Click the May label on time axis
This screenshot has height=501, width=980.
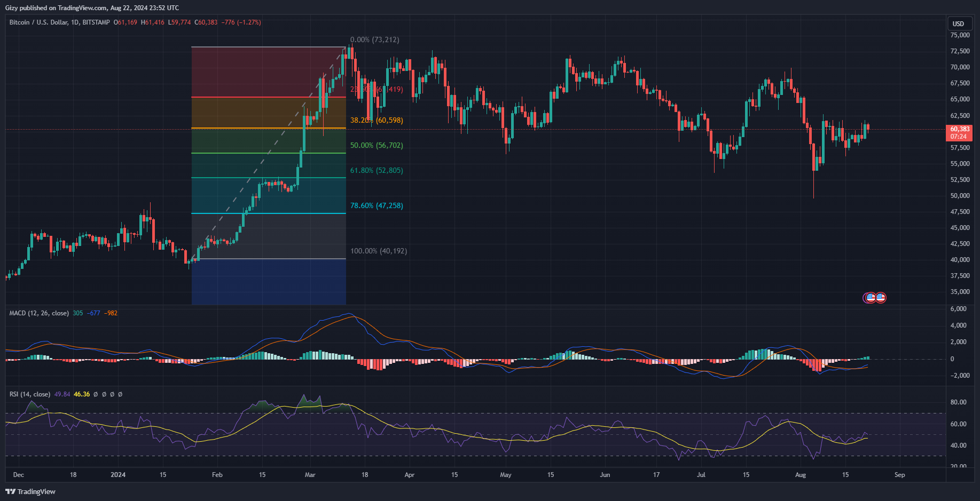(x=506, y=475)
